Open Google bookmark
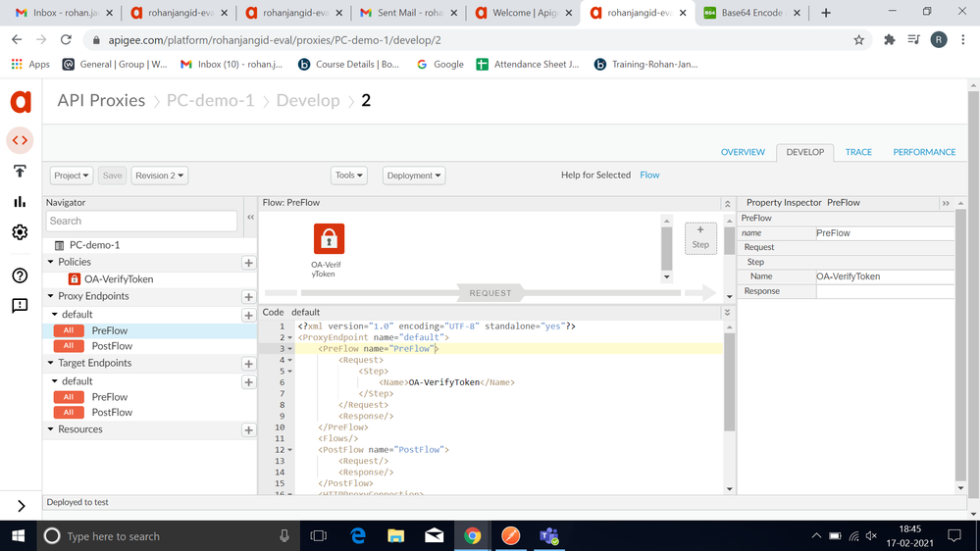Screen dimensions: 980x551 pos(440,65)
